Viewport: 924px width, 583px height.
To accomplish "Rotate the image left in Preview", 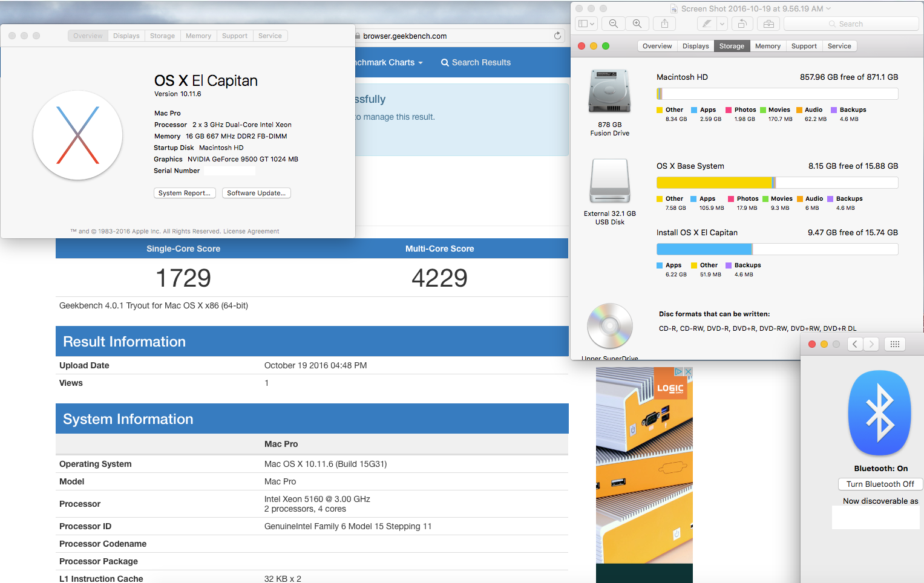I will (742, 24).
